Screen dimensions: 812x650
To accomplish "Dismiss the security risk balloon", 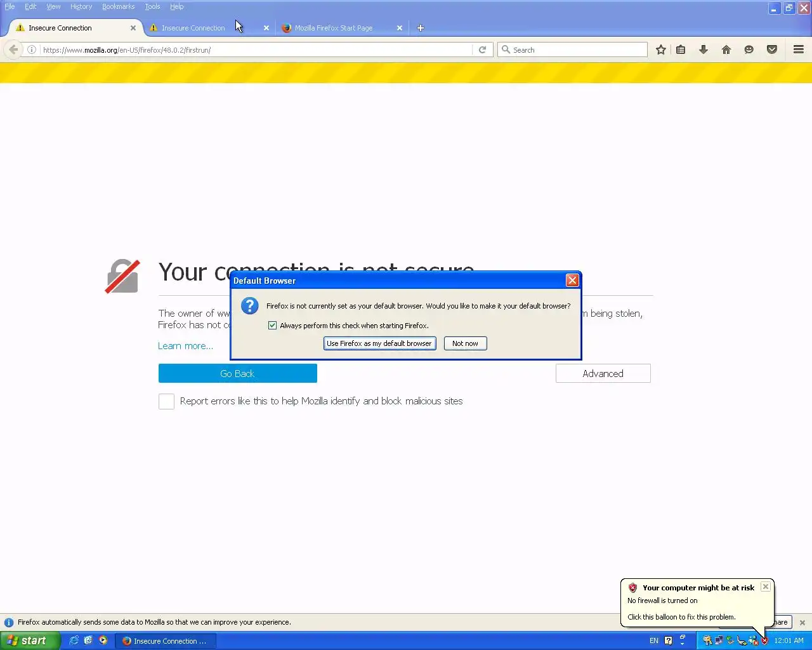I will point(766,587).
